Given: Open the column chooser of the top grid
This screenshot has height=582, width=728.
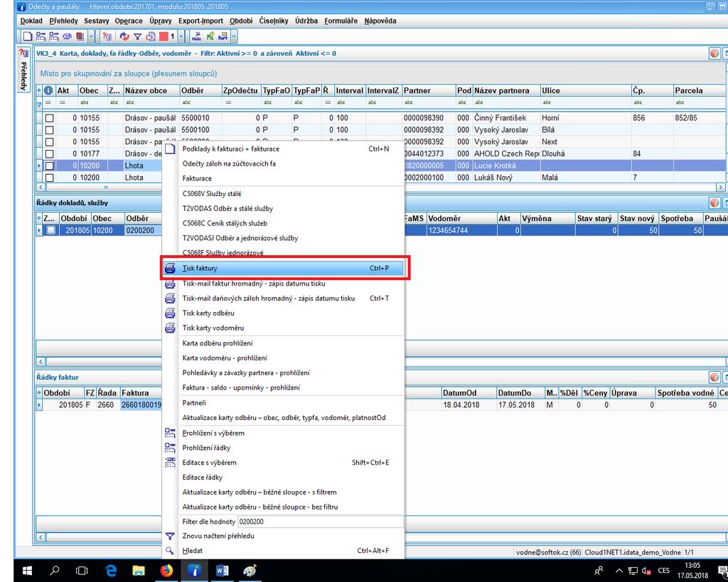Looking at the screenshot, I should coord(39,90).
